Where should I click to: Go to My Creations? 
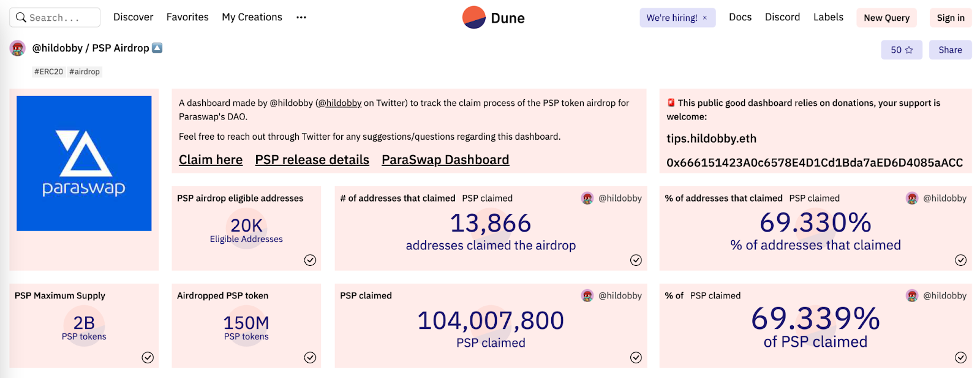252,17
